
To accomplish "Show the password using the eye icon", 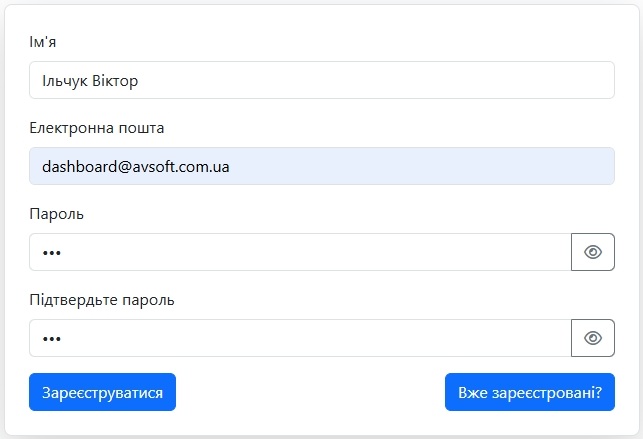I will click(x=592, y=252).
